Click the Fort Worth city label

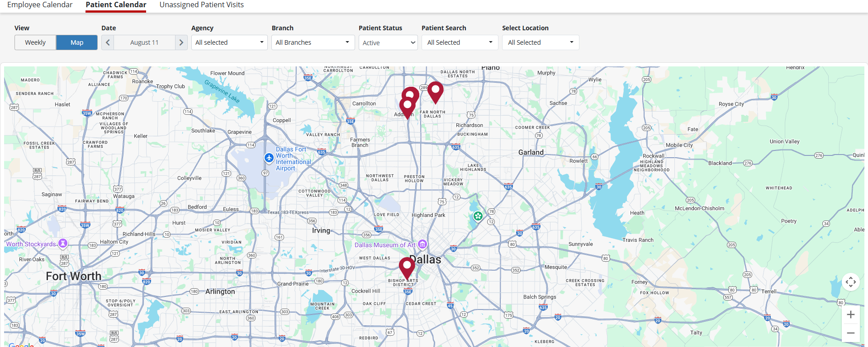click(x=73, y=276)
